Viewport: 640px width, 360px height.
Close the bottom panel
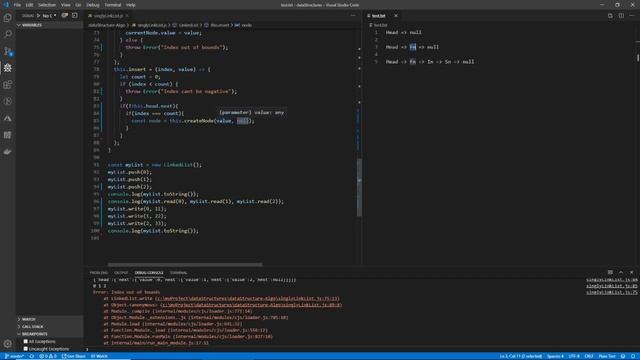631,272
